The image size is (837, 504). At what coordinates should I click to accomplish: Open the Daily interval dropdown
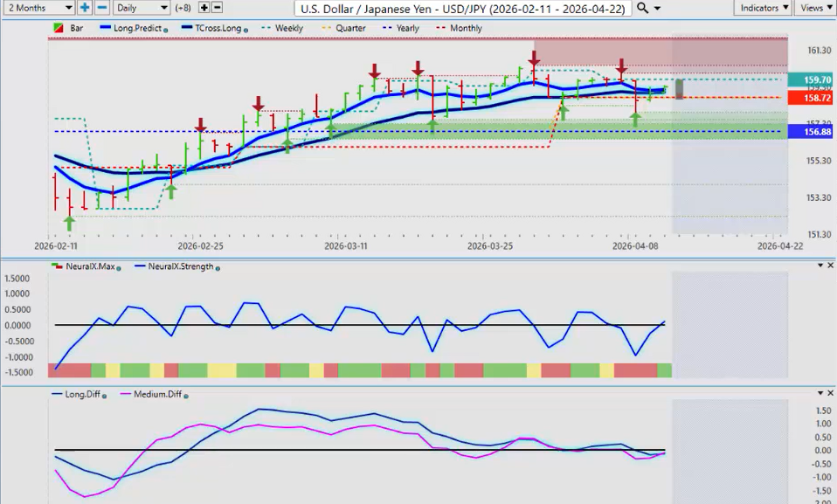point(141,7)
